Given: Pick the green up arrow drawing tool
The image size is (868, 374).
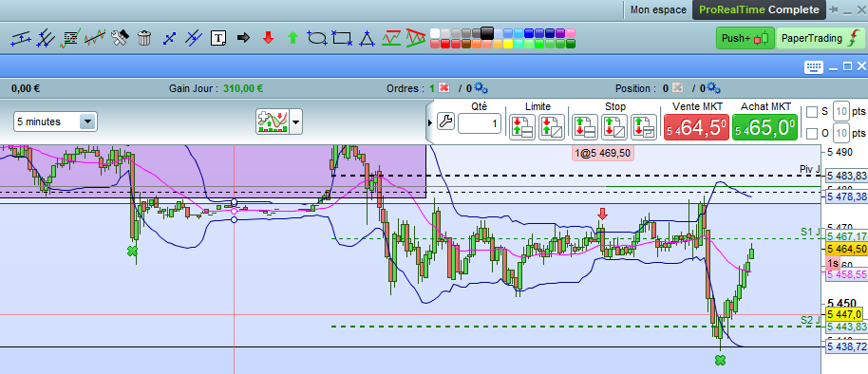Looking at the screenshot, I should tap(292, 38).
